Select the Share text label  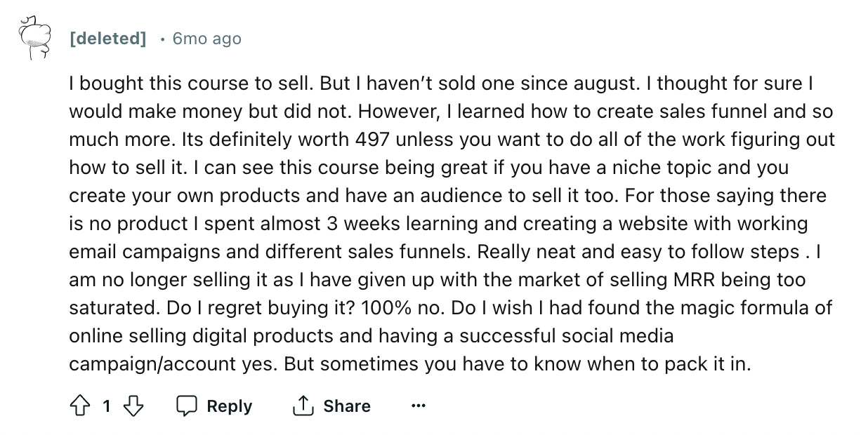[347, 406]
